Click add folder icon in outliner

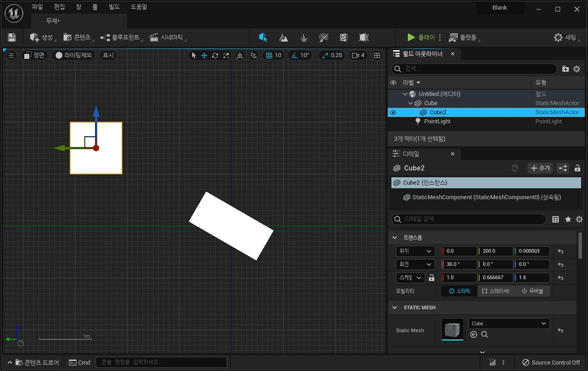tap(566, 69)
